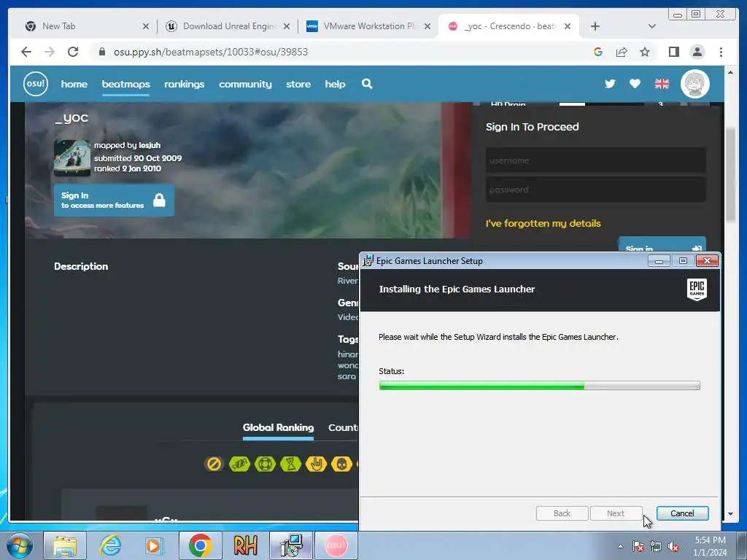Click the Action Center flag tray icon
Screen dimensions: 747x560
tap(638, 546)
